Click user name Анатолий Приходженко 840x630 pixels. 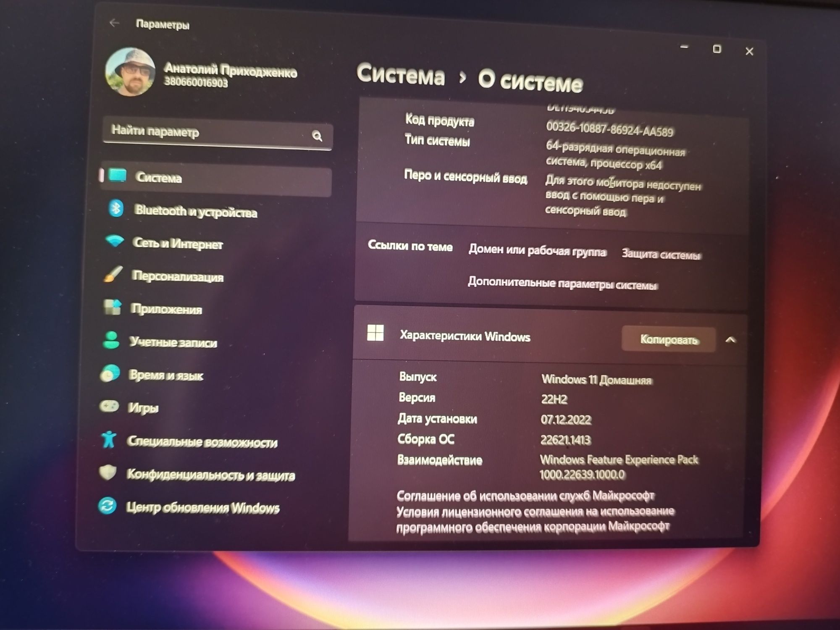(231, 70)
